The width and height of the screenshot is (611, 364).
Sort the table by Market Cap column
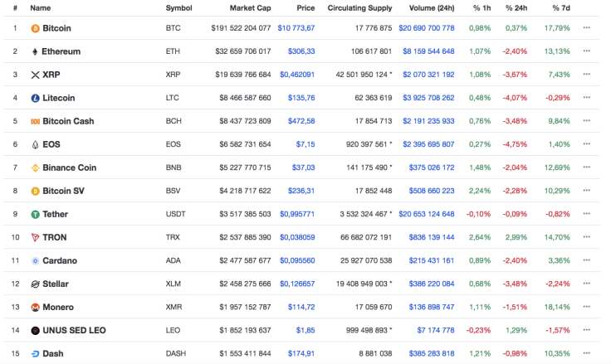250,7
